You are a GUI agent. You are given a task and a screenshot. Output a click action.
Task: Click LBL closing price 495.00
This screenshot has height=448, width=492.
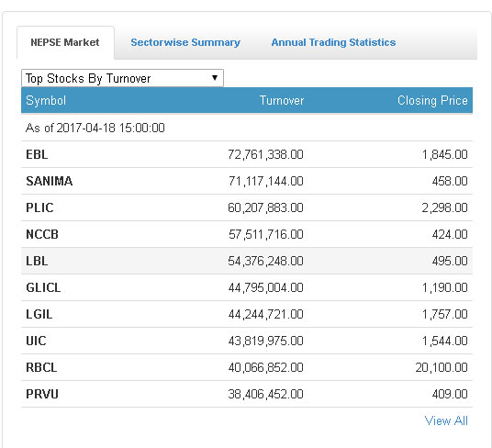[450, 262]
